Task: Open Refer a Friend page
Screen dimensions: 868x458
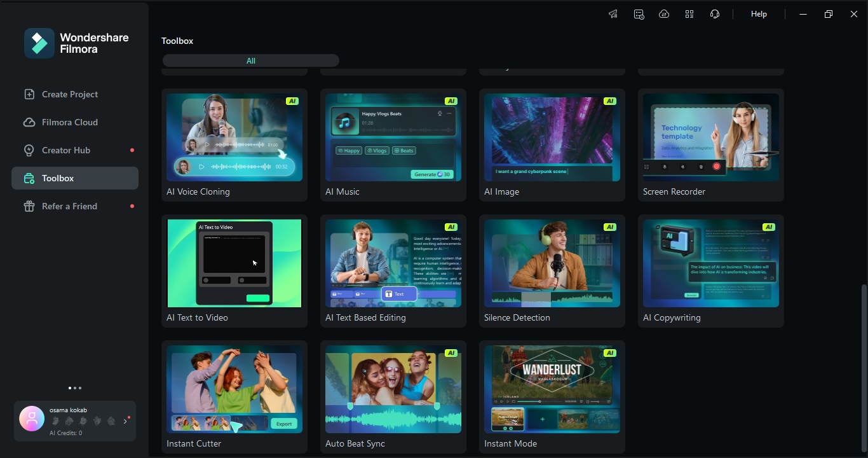Action: pos(75,206)
